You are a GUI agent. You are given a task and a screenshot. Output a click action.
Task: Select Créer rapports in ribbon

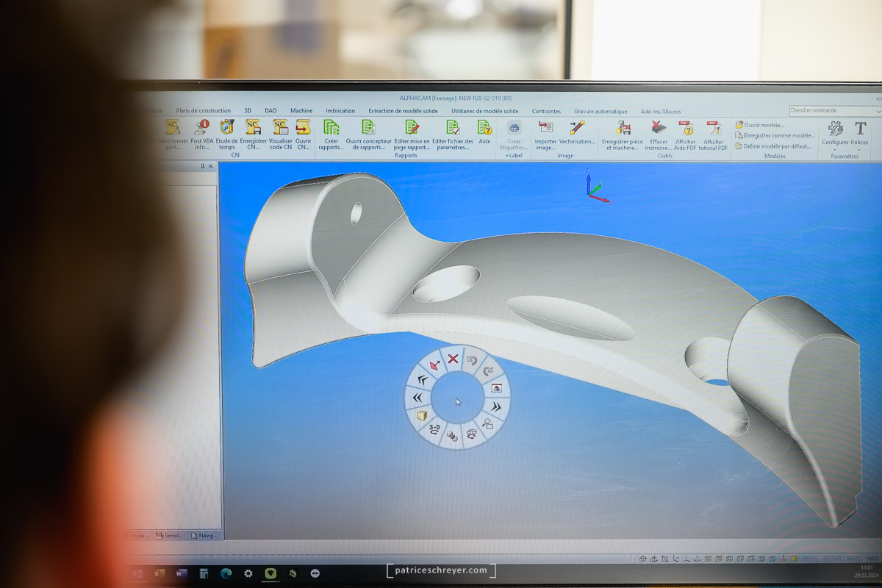click(331, 135)
